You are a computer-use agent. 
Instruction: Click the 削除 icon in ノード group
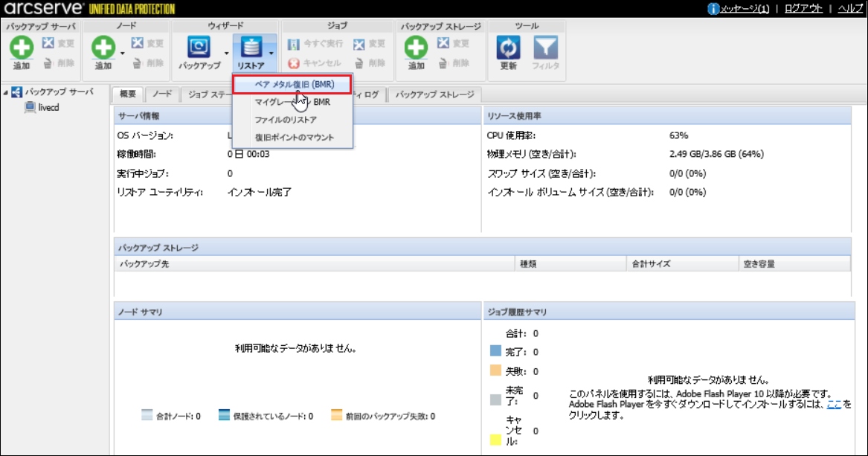pos(138,63)
